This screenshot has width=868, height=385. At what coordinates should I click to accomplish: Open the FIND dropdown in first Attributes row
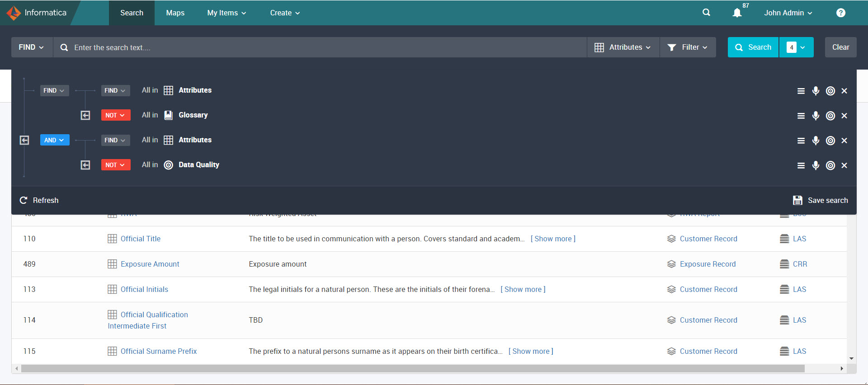coord(115,90)
